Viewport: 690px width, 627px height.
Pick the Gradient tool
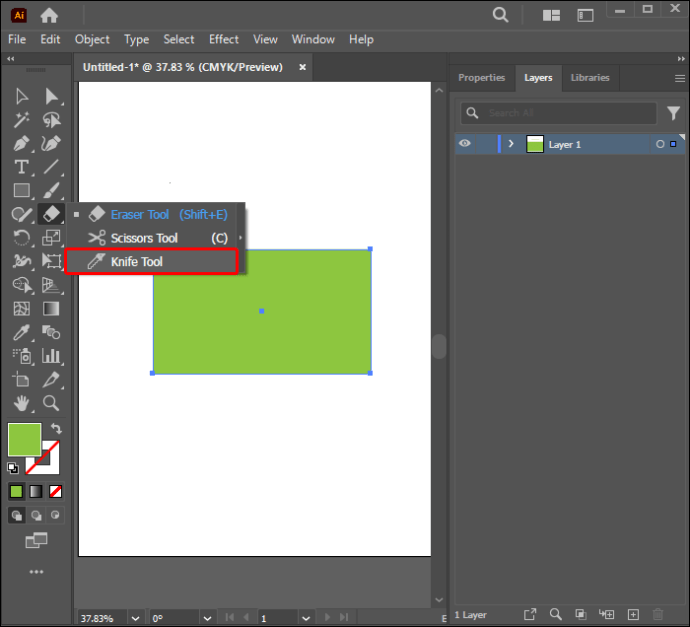tap(51, 309)
